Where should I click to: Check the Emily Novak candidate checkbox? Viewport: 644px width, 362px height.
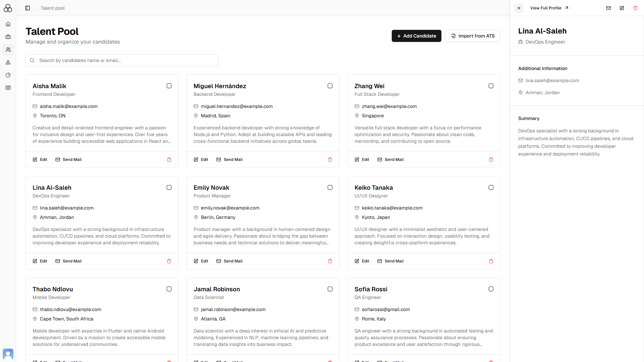(x=330, y=187)
